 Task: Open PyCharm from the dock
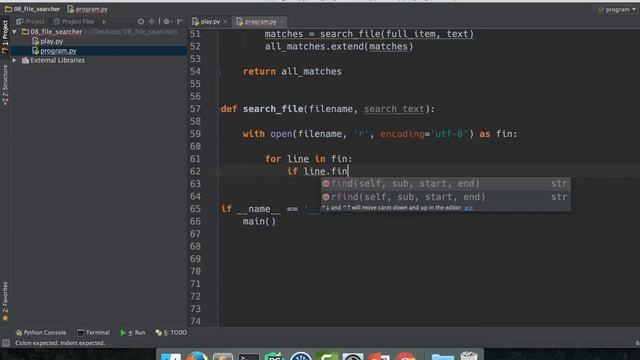pos(275,356)
